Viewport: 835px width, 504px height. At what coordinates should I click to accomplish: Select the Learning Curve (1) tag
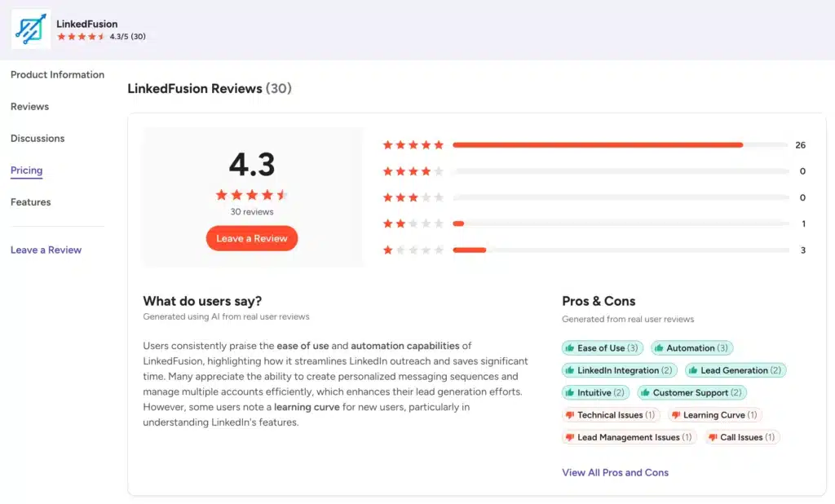point(714,415)
